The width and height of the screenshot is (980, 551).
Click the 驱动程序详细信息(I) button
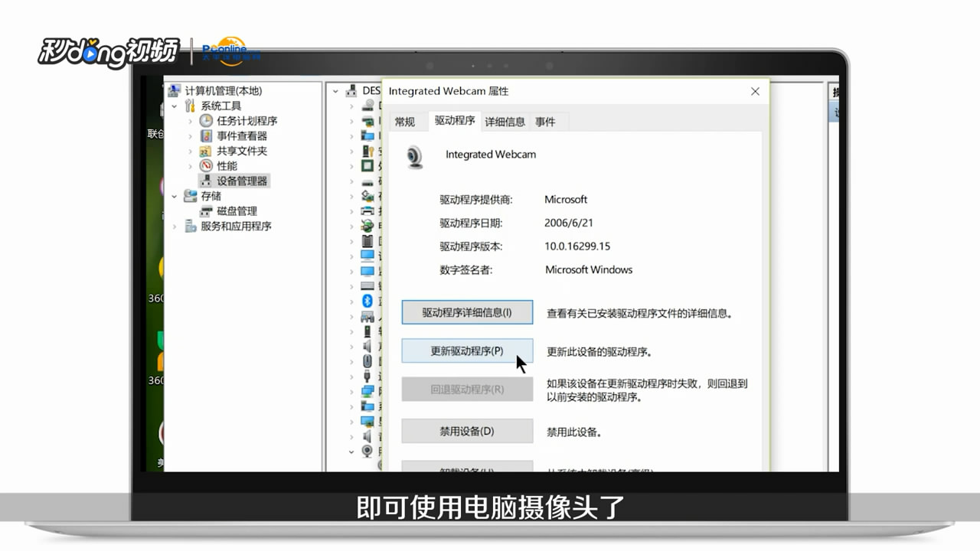467,312
